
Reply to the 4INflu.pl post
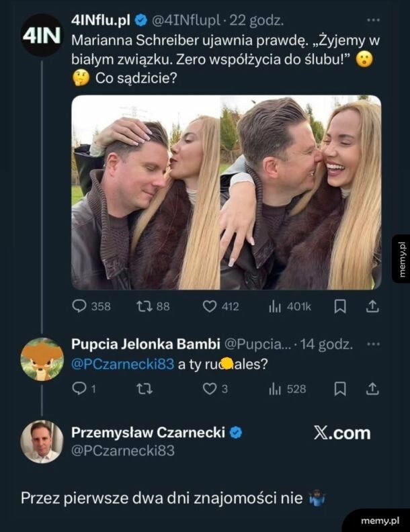click(80, 306)
